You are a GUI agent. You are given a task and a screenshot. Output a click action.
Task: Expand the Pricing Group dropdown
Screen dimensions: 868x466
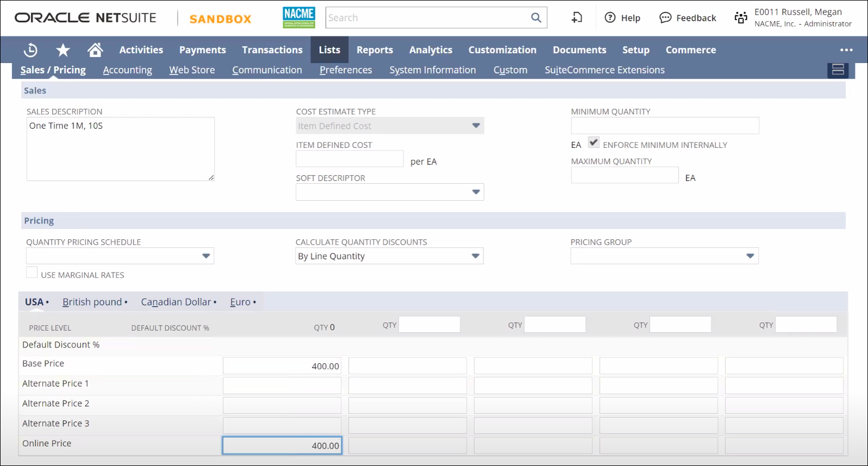coord(750,256)
